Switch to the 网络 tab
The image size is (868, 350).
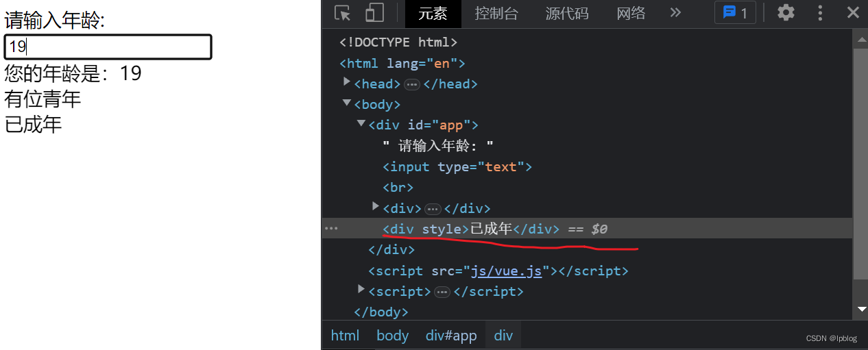click(x=631, y=13)
